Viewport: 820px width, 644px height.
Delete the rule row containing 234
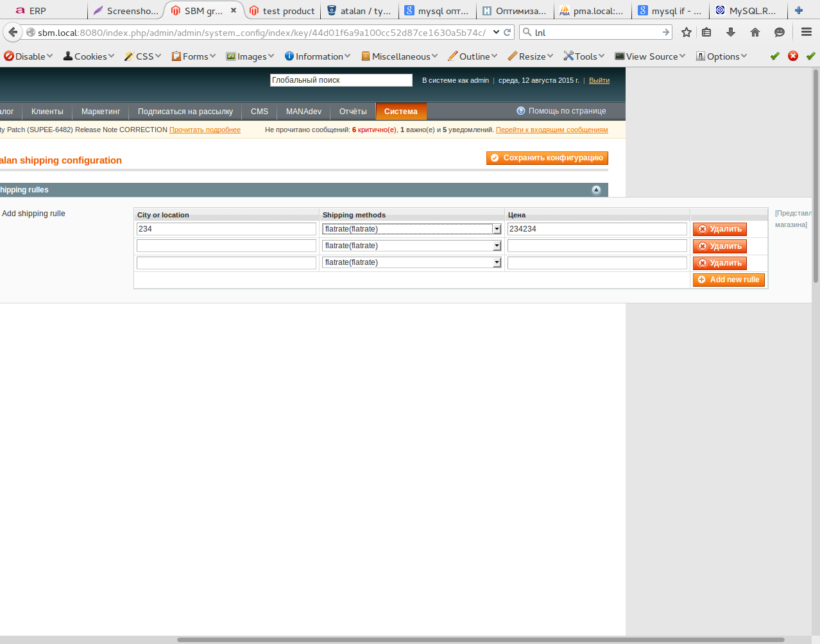(x=720, y=229)
